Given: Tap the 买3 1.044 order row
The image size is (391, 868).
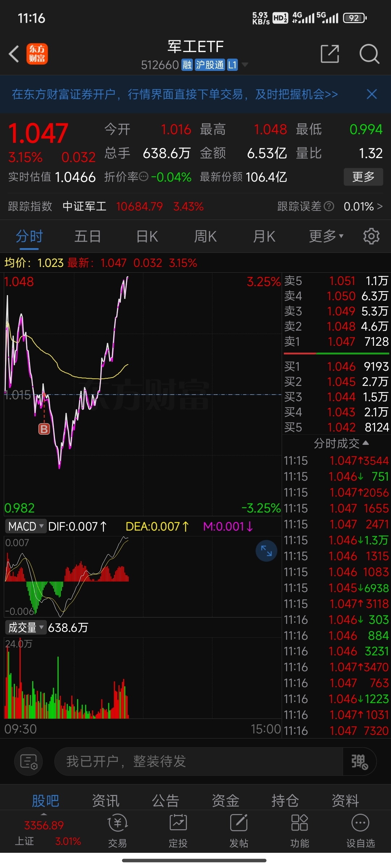Looking at the screenshot, I should click(336, 397).
